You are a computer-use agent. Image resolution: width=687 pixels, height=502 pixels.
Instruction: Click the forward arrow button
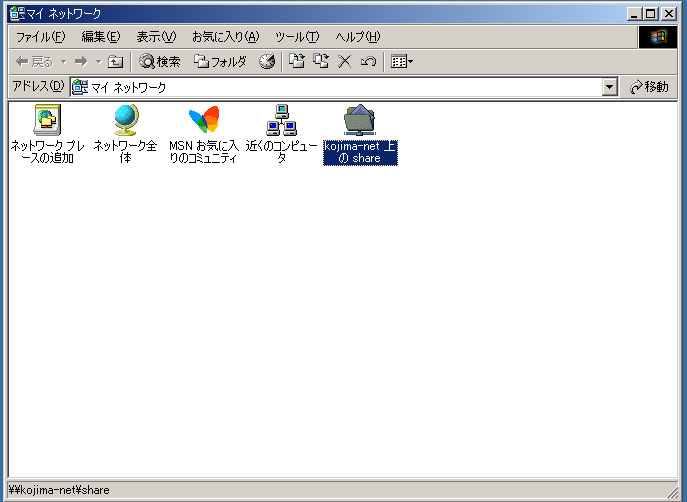point(81,62)
